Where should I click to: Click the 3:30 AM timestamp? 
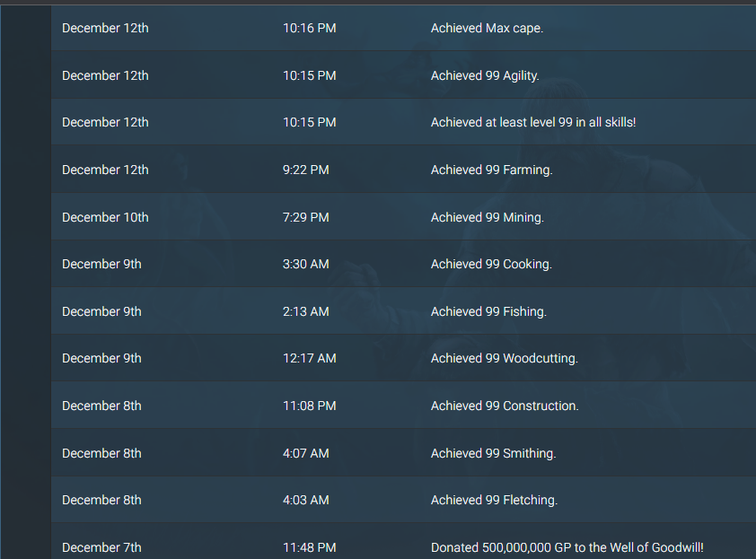(305, 264)
